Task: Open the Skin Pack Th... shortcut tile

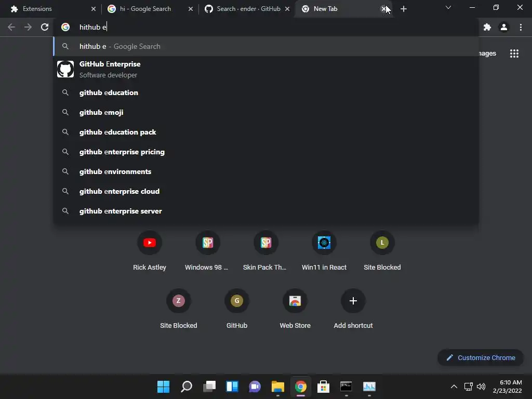Action: (x=266, y=250)
